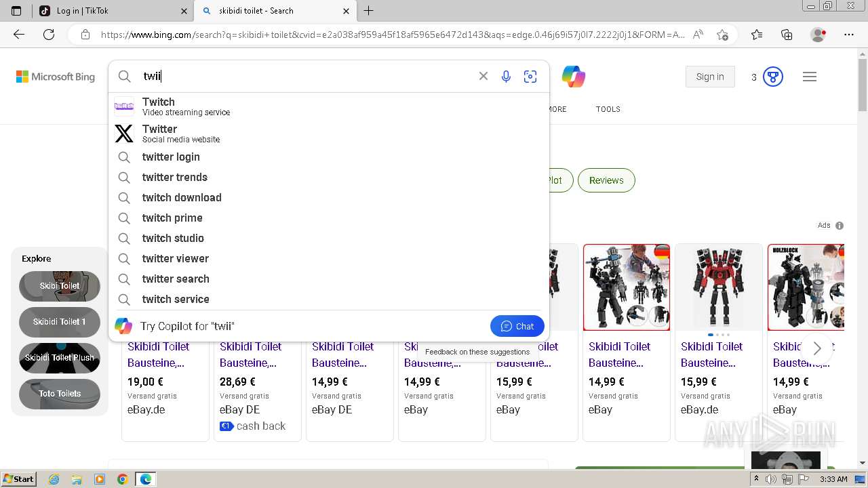The height and width of the screenshot is (488, 868).
Task: Open visual search camera icon
Action: (530, 77)
